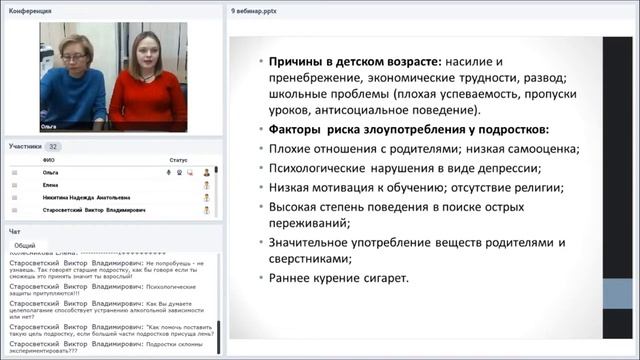Tick the checkbox beside Старосветский Виктор Владимирович

[x=15, y=210]
